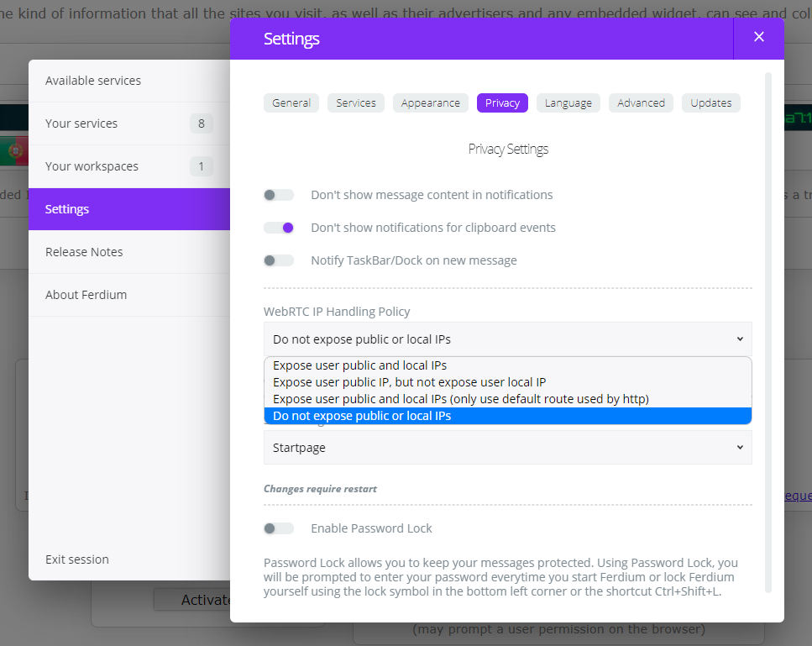Enable Notify TaskBar/Dock on new message
812x646 pixels.
278,260
